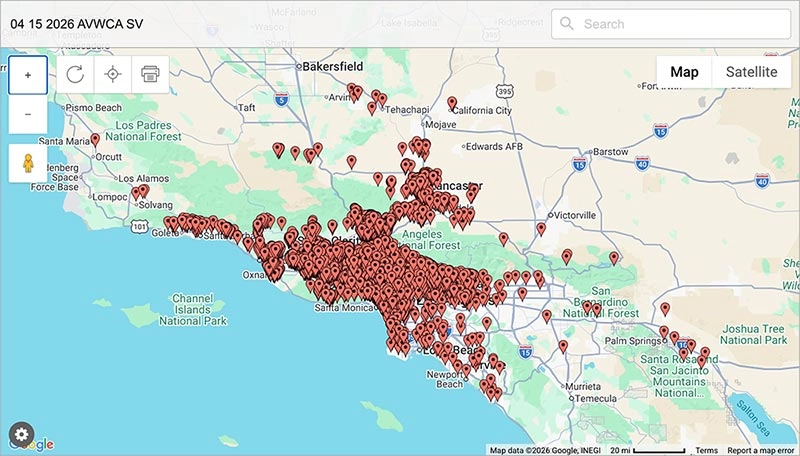Click the 20 mi scale bar
800x456 pixels.
click(x=647, y=450)
